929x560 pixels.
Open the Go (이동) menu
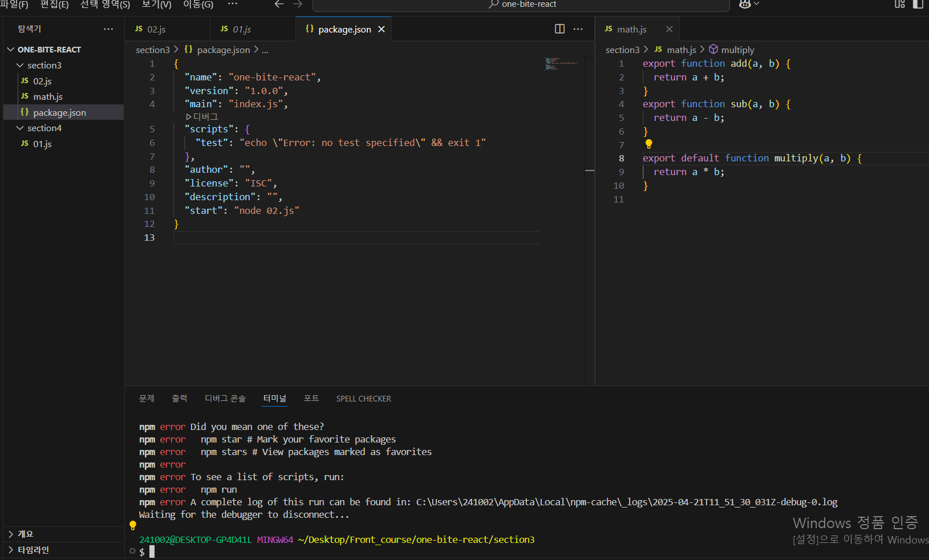198,5
